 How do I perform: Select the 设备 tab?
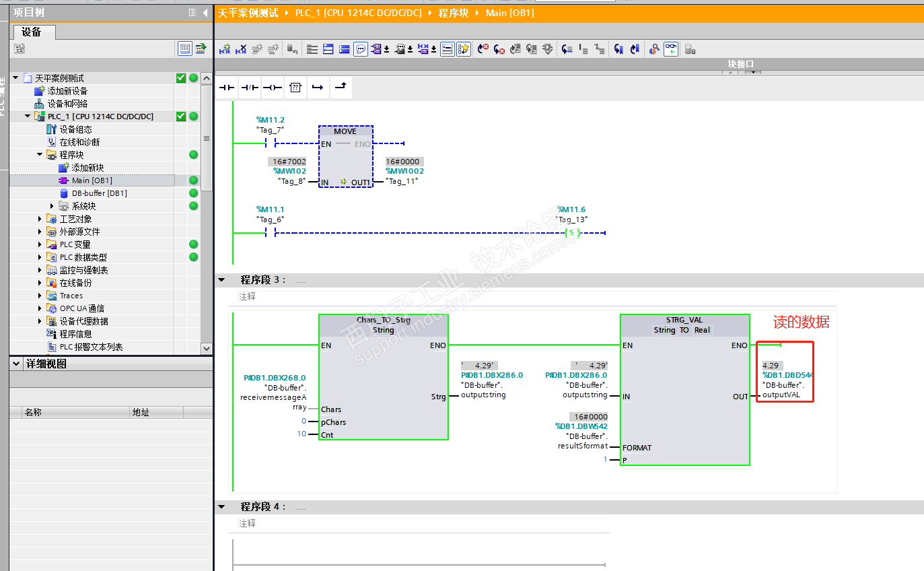32,32
